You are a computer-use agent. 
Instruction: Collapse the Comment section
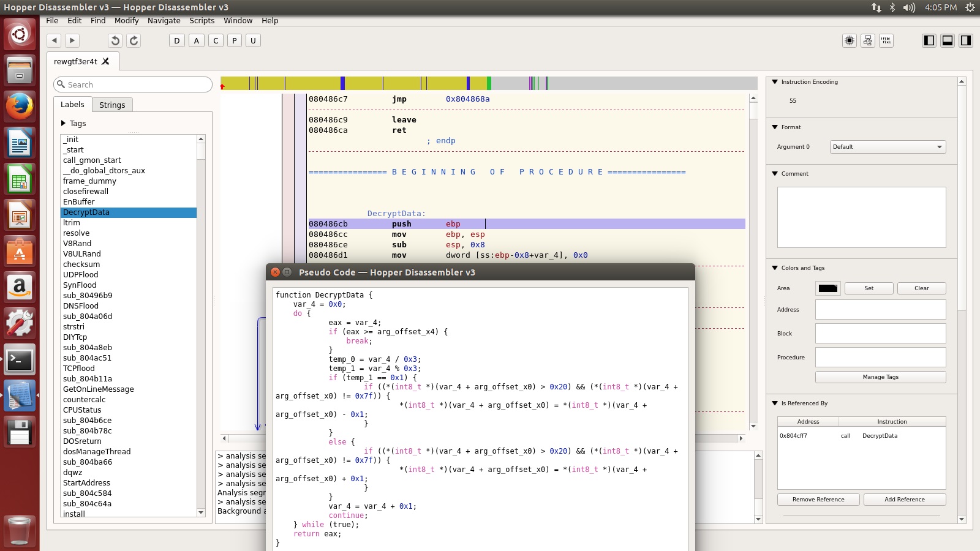[775, 173]
